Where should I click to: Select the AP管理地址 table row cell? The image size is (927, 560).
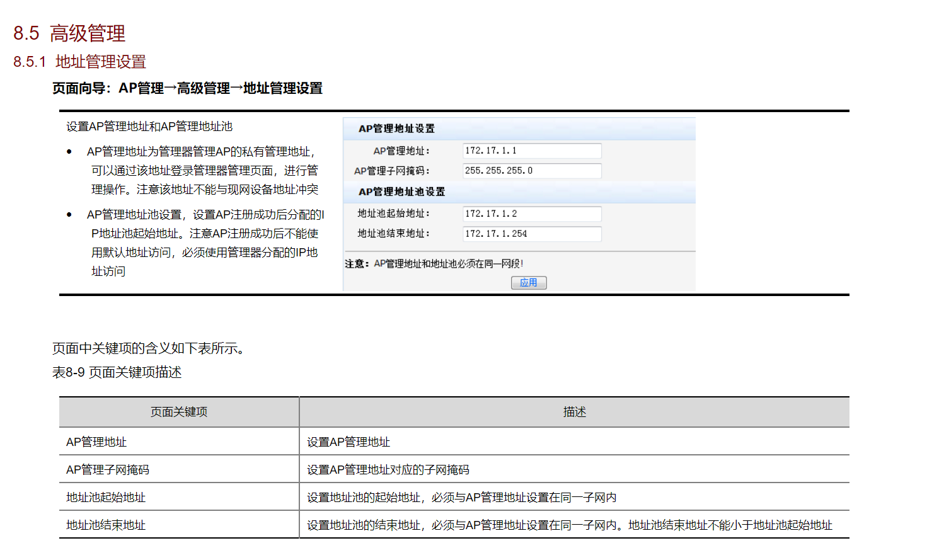(179, 442)
